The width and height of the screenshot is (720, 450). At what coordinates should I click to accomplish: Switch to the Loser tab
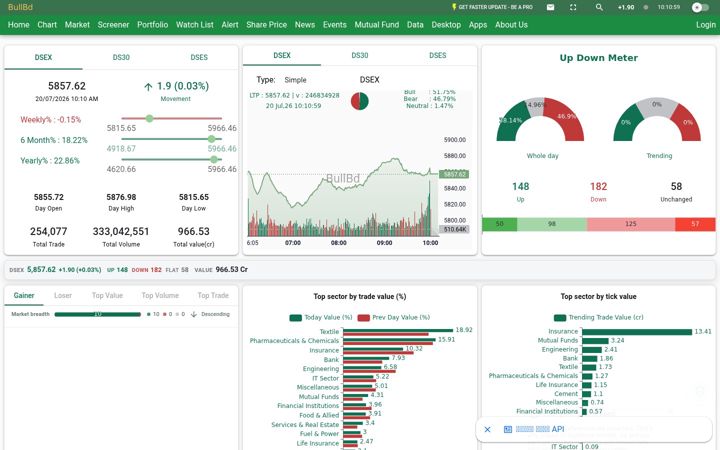[x=63, y=295]
